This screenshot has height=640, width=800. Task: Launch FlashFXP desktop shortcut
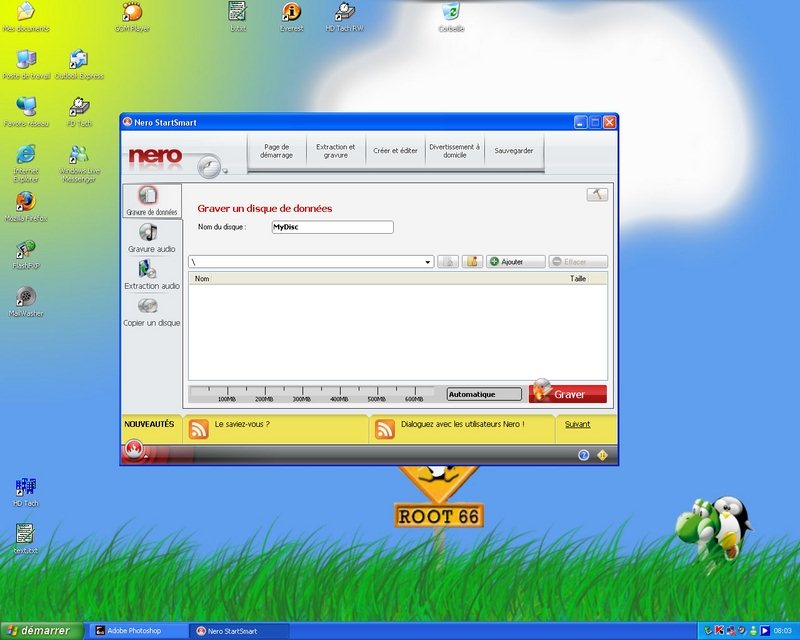(26, 255)
